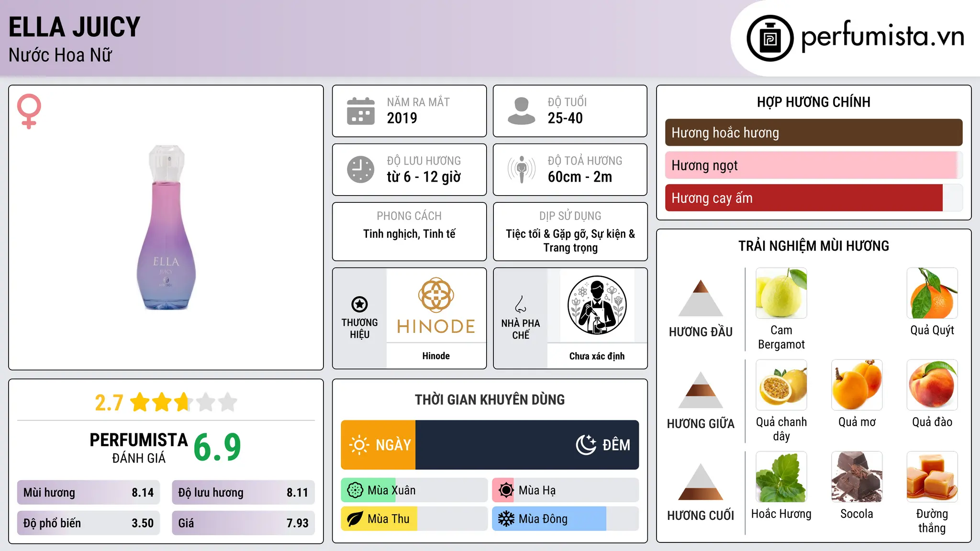
Task: Click the launch year value 2019
Action: [x=402, y=118]
